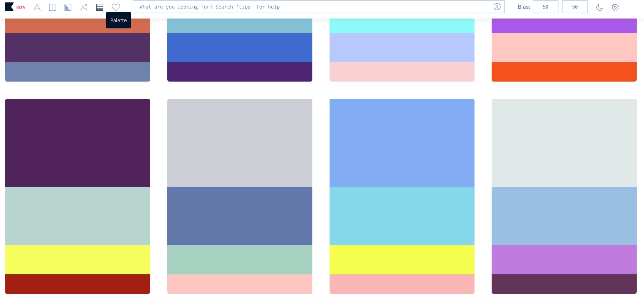Image resolution: width=644 pixels, height=302 pixels.
Task: Switch to the Gradient view icon
Action: 68,7
